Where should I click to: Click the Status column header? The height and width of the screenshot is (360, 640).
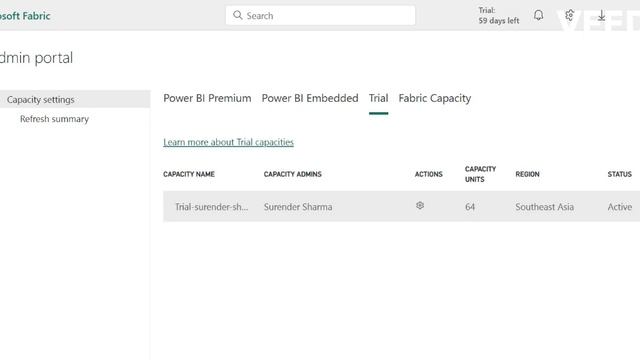(619, 174)
